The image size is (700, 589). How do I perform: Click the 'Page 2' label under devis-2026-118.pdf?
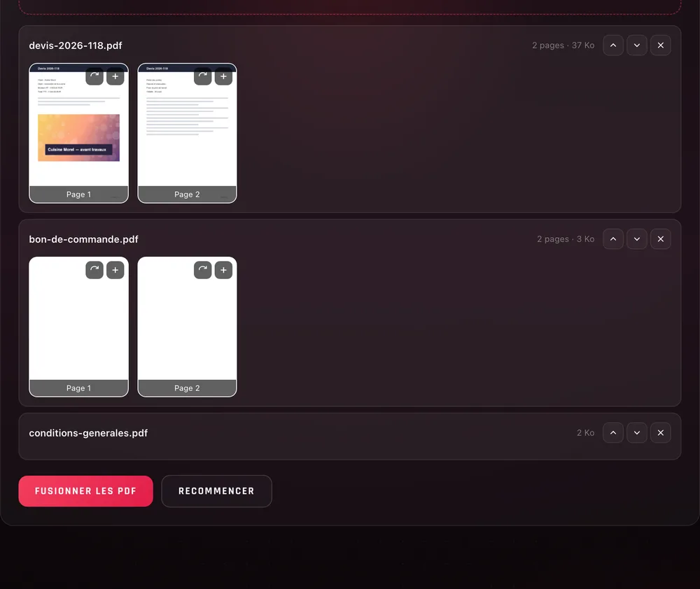(187, 194)
